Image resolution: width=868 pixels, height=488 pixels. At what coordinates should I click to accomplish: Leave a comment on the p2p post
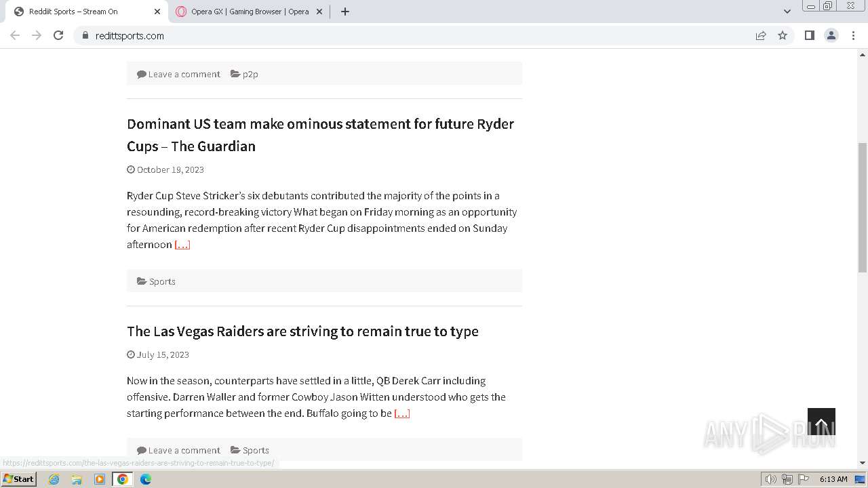(x=184, y=74)
